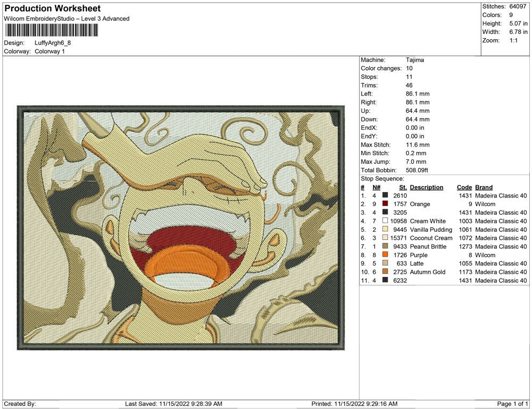Click the Max Jump value 7.0 mm
Image resolution: width=532 pixels, height=409 pixels.
point(416,162)
